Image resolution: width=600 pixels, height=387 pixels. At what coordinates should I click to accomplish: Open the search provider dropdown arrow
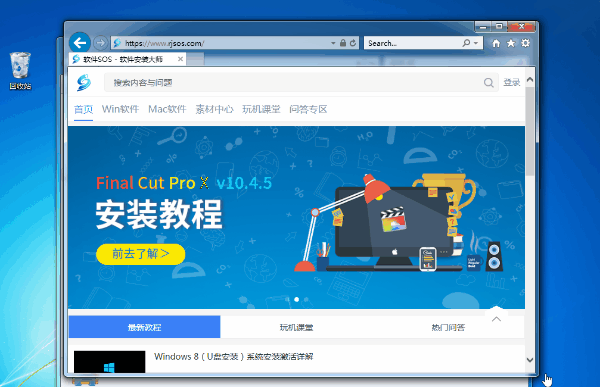click(476, 43)
